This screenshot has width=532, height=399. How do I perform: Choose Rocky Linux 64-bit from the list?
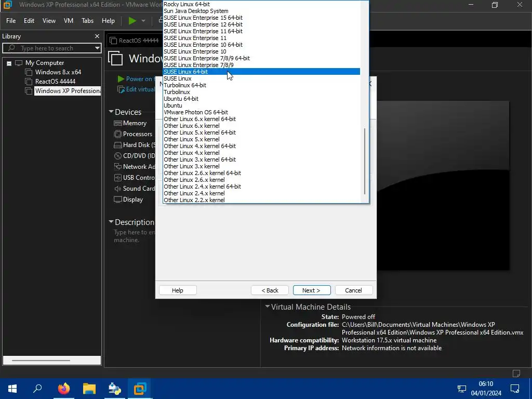click(x=262, y=4)
